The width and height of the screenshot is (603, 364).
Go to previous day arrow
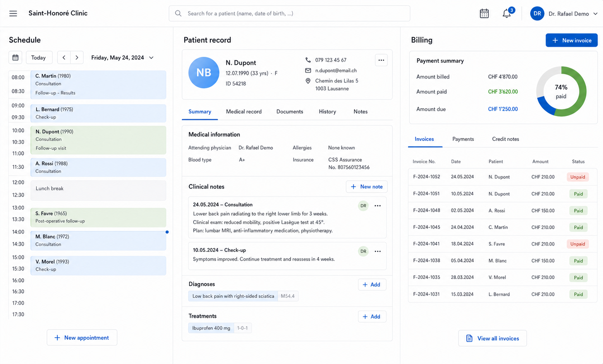point(64,58)
